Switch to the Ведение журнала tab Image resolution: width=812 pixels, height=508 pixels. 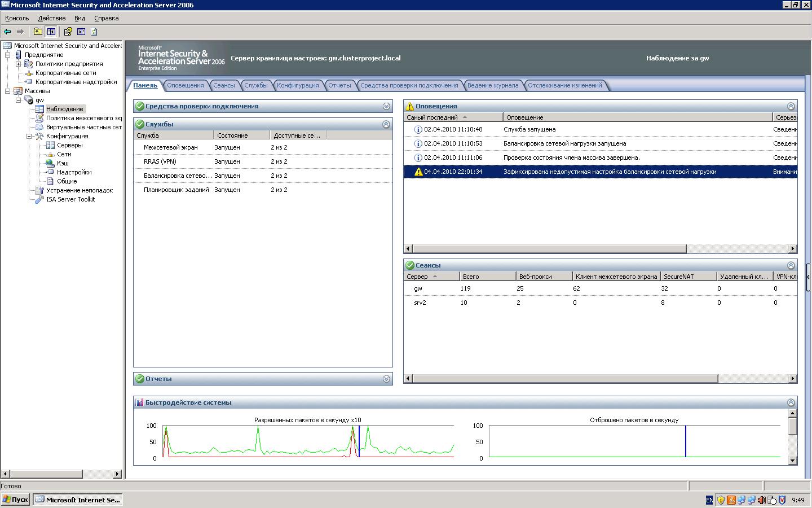(492, 85)
